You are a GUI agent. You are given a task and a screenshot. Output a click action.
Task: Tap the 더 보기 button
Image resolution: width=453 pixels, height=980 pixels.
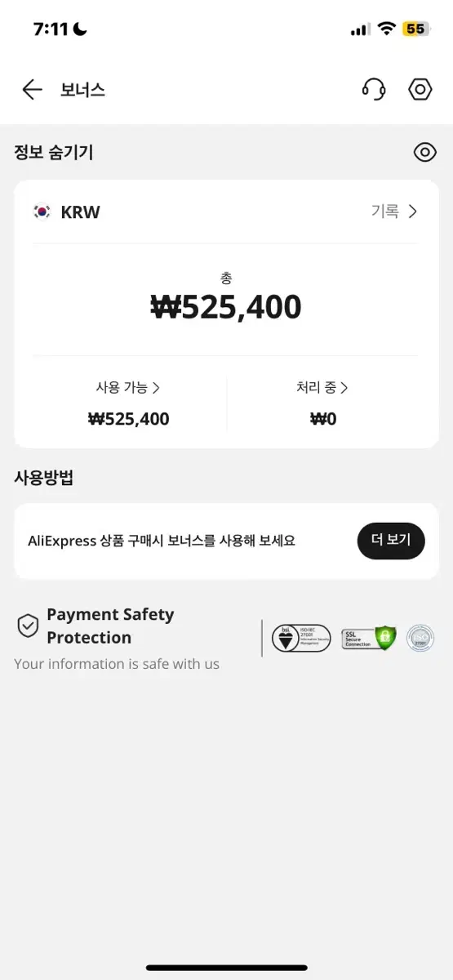[391, 541]
